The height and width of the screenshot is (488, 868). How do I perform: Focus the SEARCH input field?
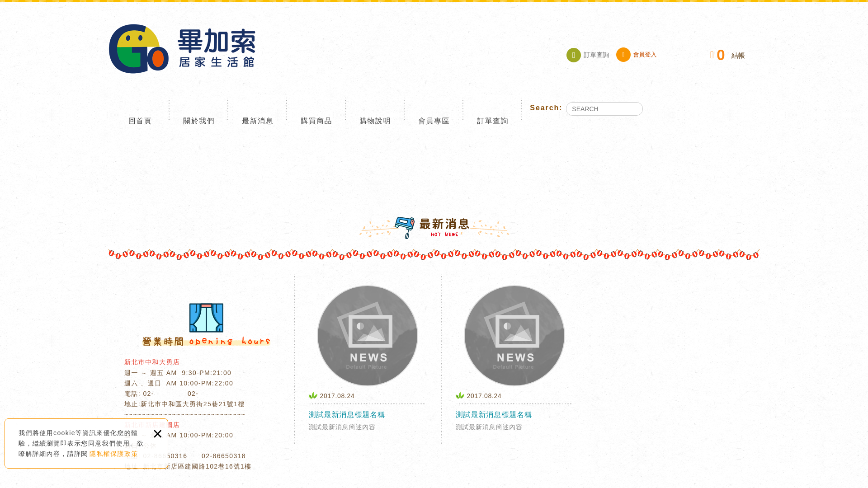click(x=604, y=109)
